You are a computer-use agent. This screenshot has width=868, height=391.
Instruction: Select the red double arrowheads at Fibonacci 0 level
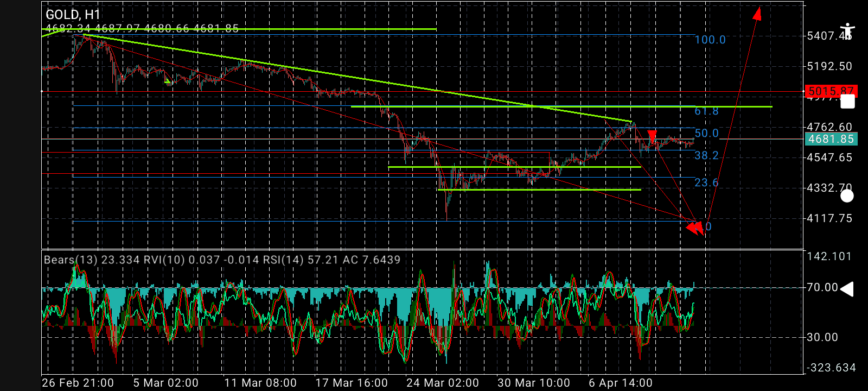694,227
